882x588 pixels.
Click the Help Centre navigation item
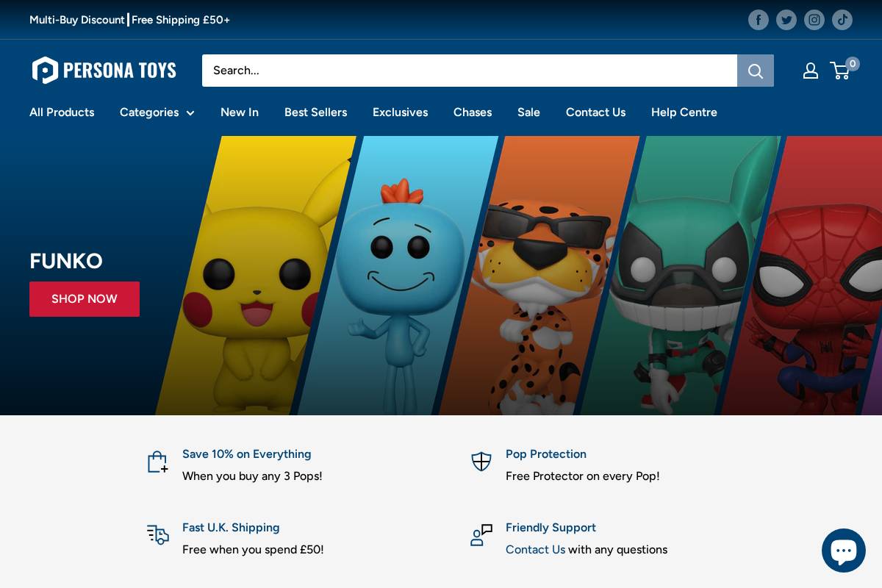[684, 112]
